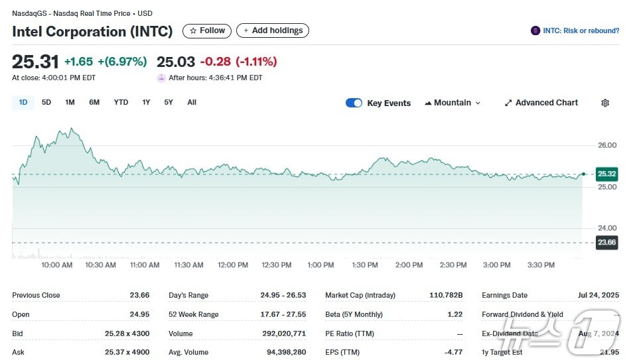This screenshot has width=629, height=364.
Task: Select the 1M chart range
Action: (x=70, y=102)
